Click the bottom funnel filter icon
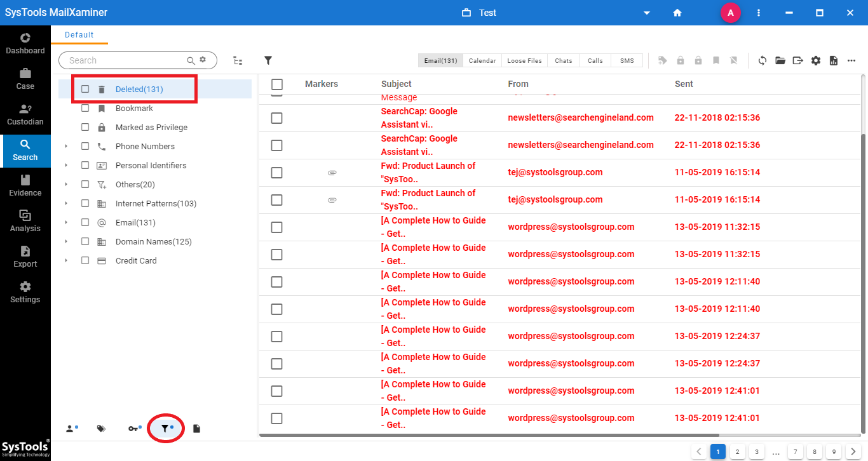The width and height of the screenshot is (868, 461). (x=166, y=429)
